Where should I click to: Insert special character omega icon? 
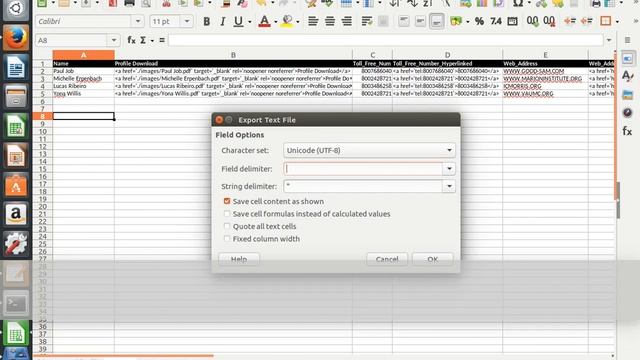point(518,4)
